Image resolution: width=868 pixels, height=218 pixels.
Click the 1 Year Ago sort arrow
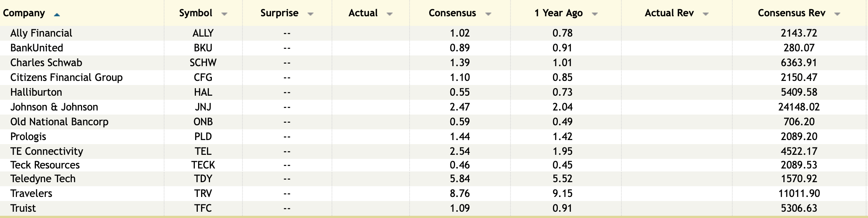click(594, 14)
